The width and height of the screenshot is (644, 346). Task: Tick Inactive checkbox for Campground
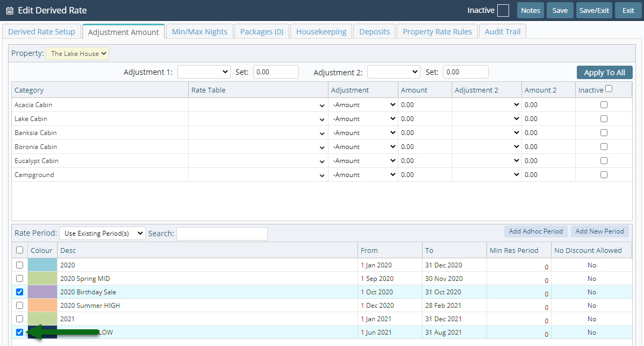[604, 175]
